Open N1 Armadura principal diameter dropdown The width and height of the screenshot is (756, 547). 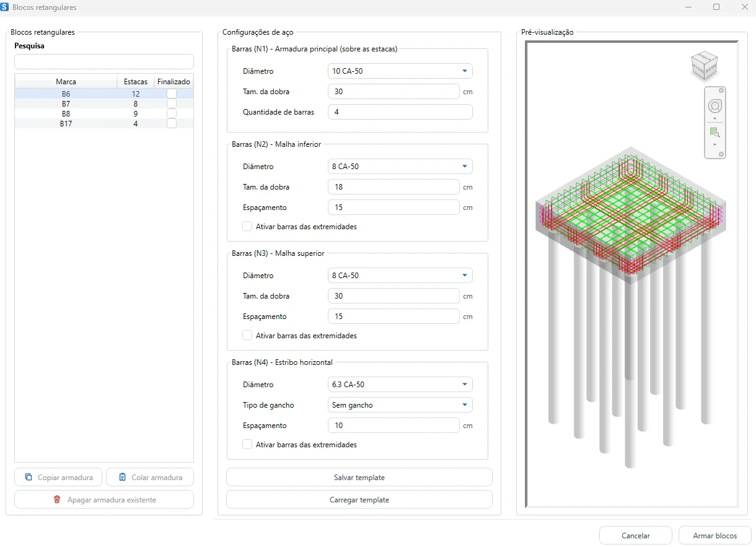pos(400,71)
